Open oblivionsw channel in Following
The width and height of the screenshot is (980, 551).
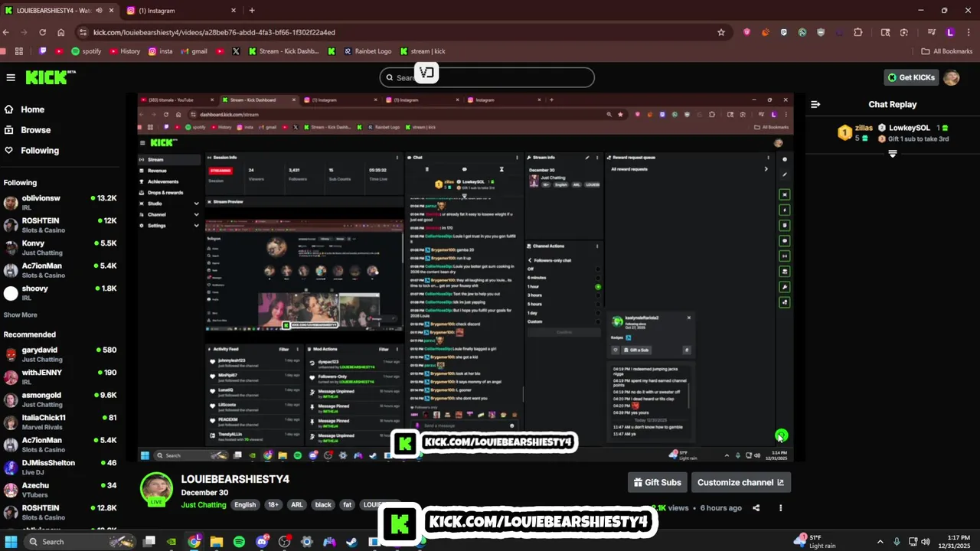(x=60, y=203)
